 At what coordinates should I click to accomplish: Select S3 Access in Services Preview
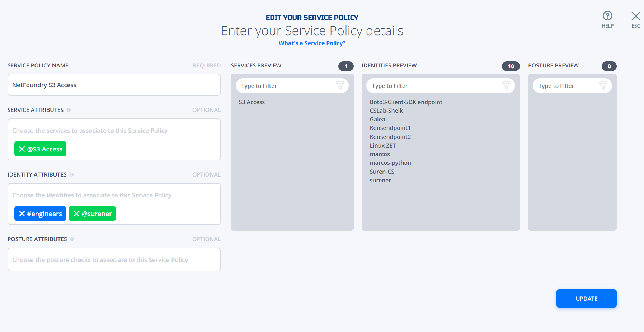[x=252, y=102]
